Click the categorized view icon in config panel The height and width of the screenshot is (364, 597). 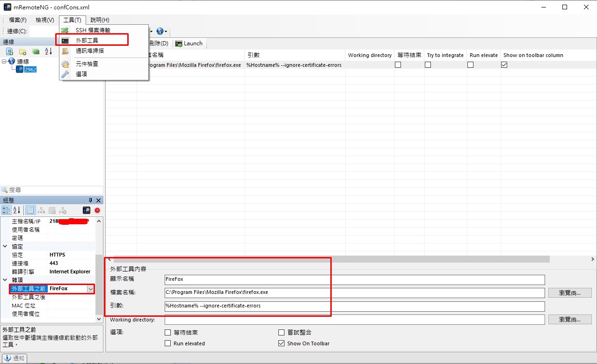tap(7, 210)
